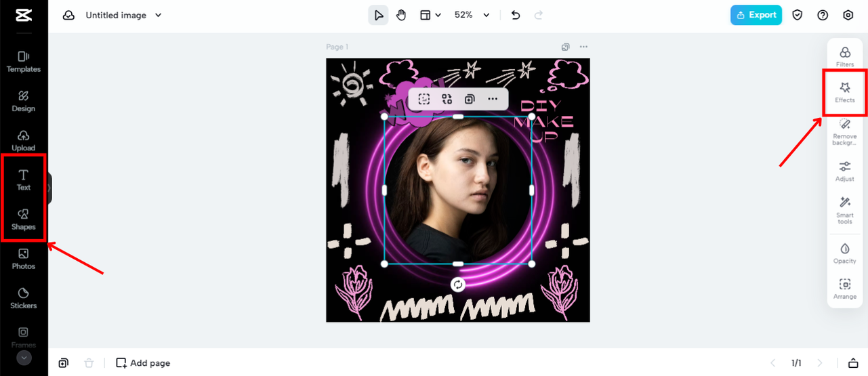Click the rotate handle below the photo
Screen dimensions: 868x376
coord(458,285)
